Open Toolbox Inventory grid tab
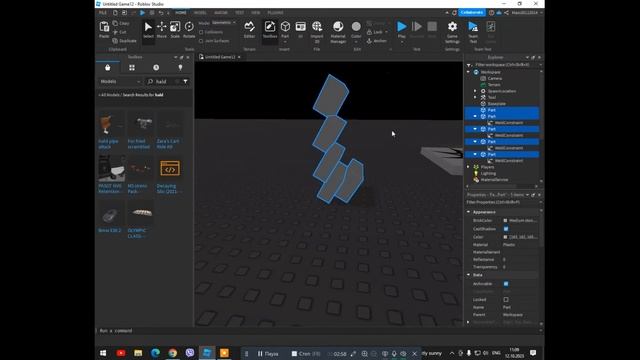The width and height of the screenshot is (640, 360). (132, 68)
